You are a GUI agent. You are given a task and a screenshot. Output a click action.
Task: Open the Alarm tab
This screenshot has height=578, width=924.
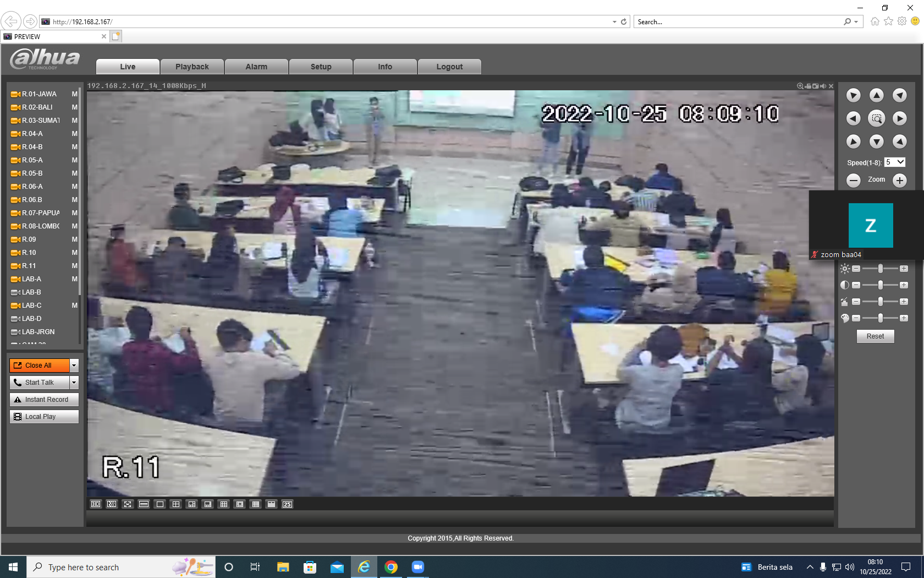tap(256, 67)
